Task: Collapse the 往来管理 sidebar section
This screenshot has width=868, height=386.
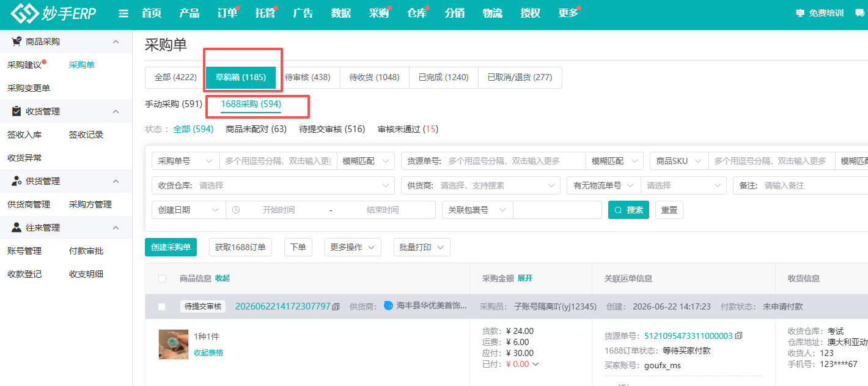Action: tap(116, 228)
